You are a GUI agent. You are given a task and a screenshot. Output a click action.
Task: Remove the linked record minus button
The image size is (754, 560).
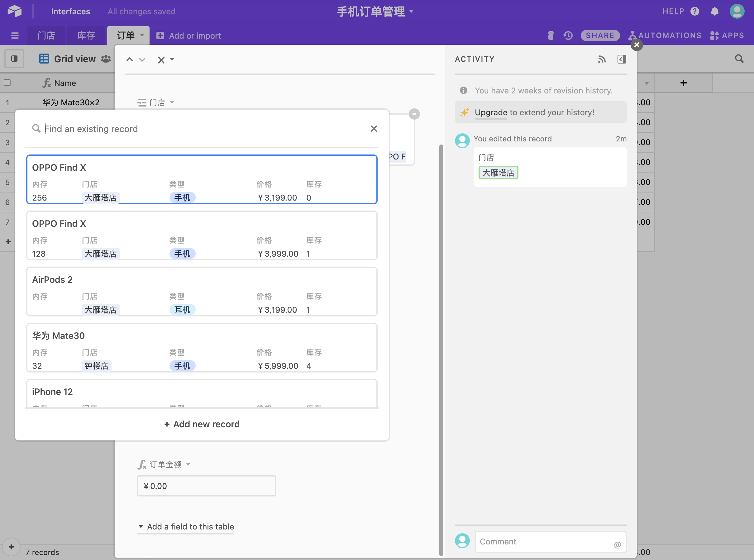point(414,114)
